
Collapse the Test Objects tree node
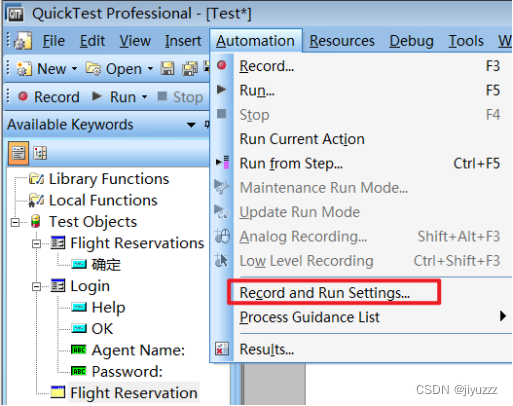point(15,222)
